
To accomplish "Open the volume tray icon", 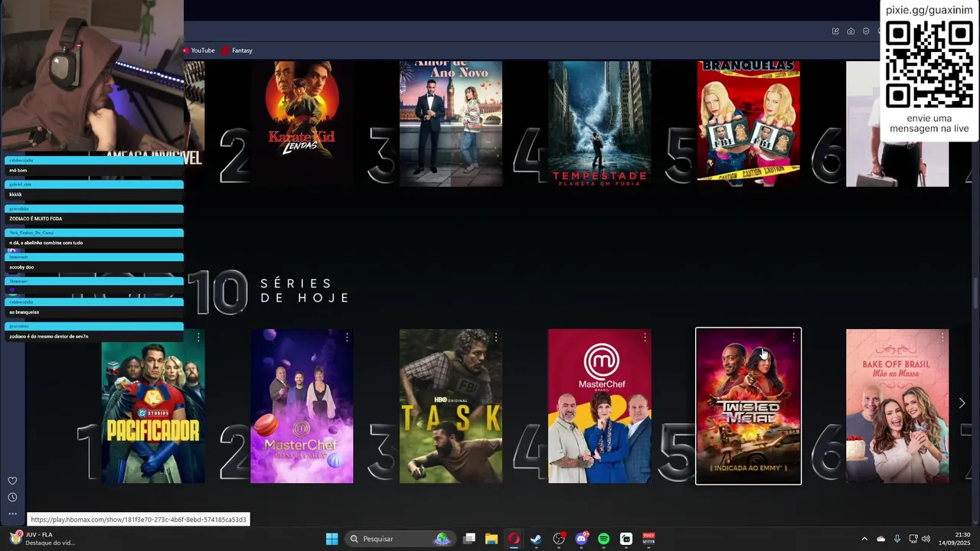I will 926,539.
